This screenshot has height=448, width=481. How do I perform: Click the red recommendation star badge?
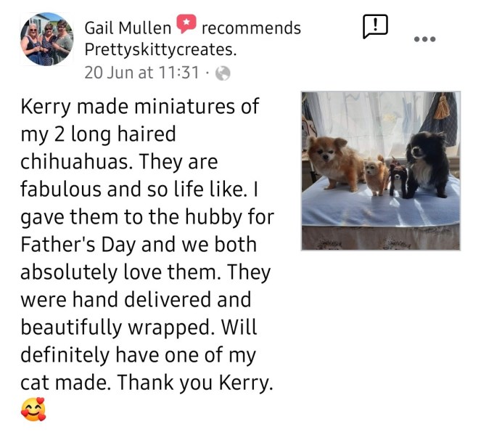pos(186,24)
